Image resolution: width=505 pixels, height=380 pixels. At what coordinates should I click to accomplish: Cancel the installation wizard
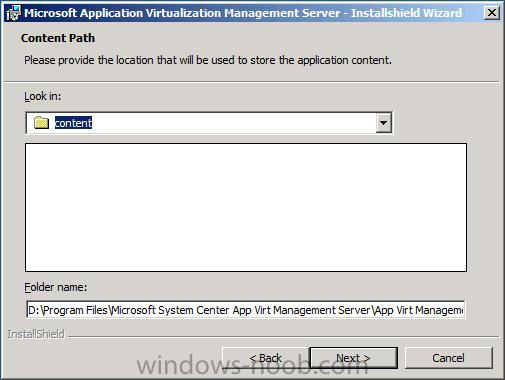click(x=448, y=358)
